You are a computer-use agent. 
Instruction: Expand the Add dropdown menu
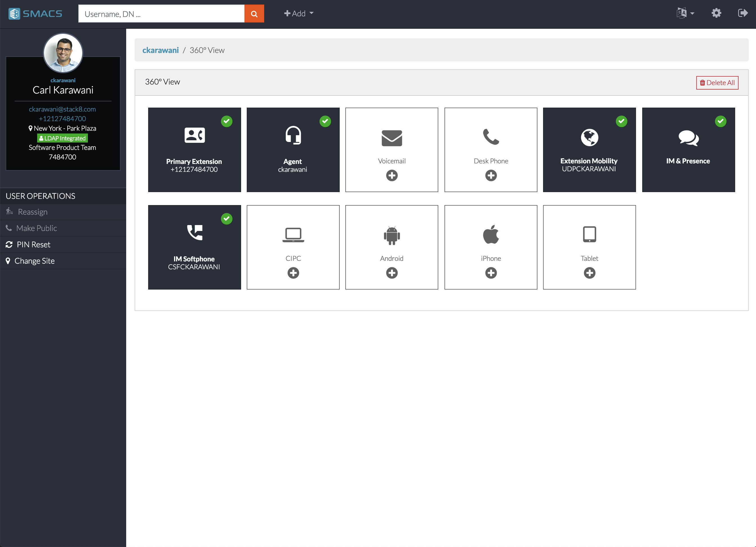(298, 14)
